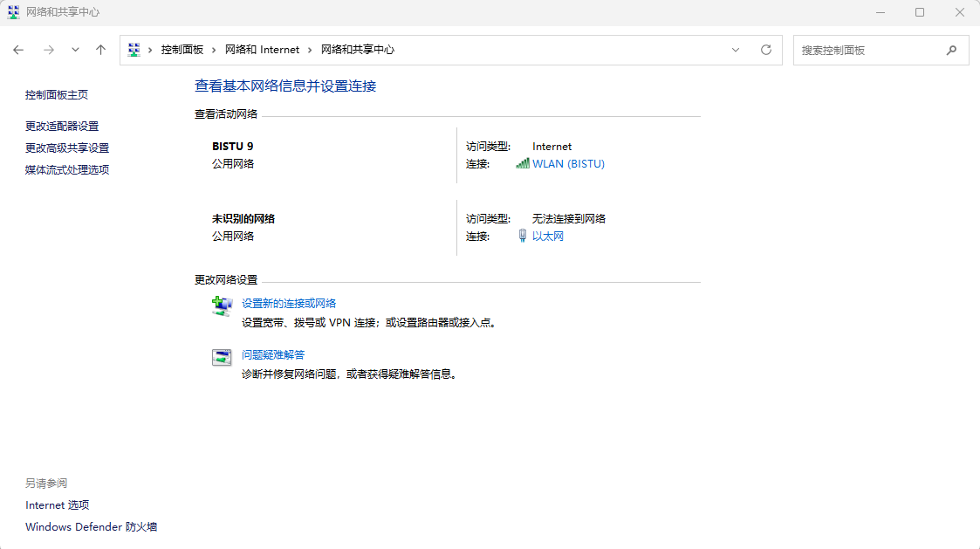Open 设置新的连接或网络 link
The image size is (980, 549).
tap(289, 303)
